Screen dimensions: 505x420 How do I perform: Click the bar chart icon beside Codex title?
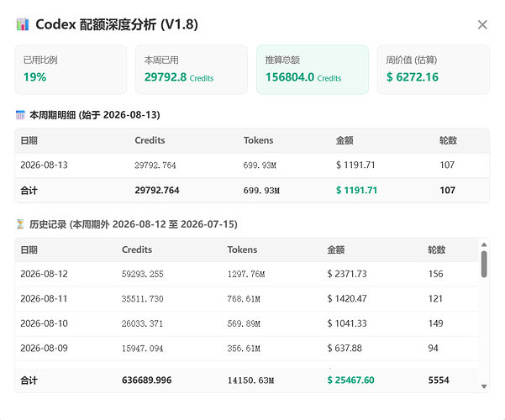(x=23, y=24)
